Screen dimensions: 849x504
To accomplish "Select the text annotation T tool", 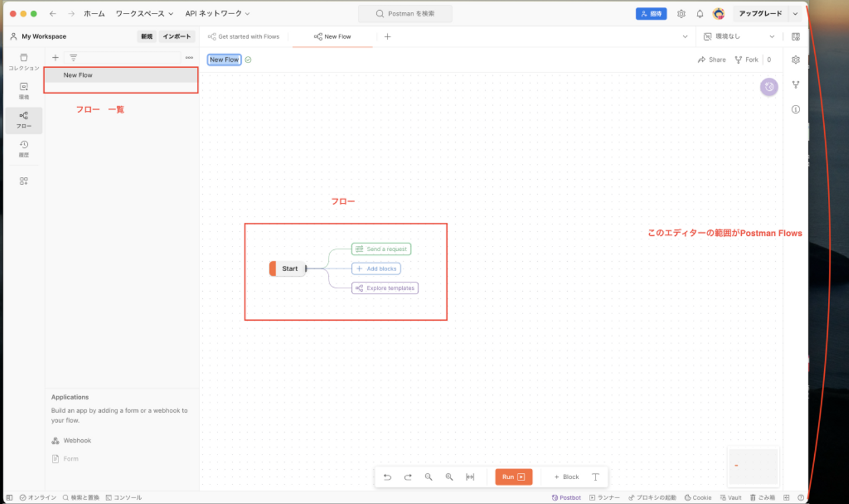I will click(x=595, y=477).
